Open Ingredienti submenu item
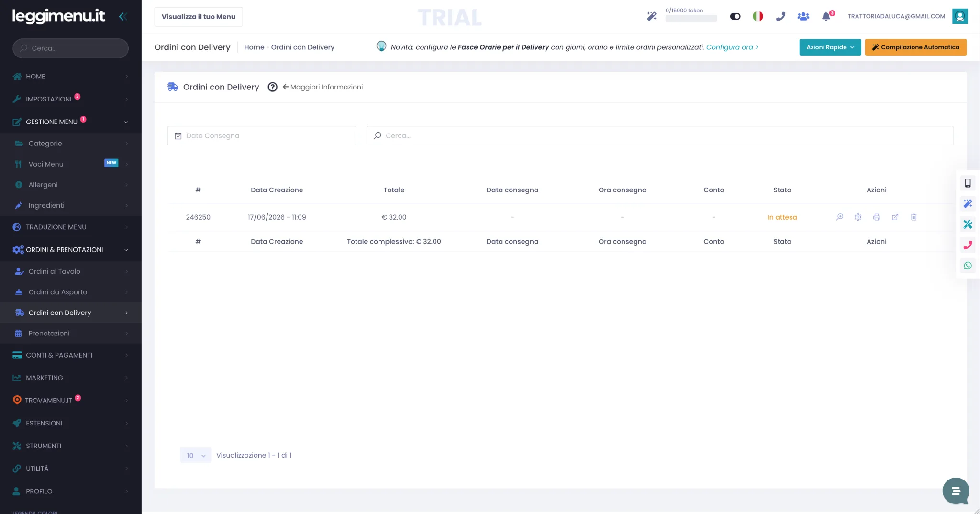The height and width of the screenshot is (514, 980). pyautogui.click(x=71, y=205)
